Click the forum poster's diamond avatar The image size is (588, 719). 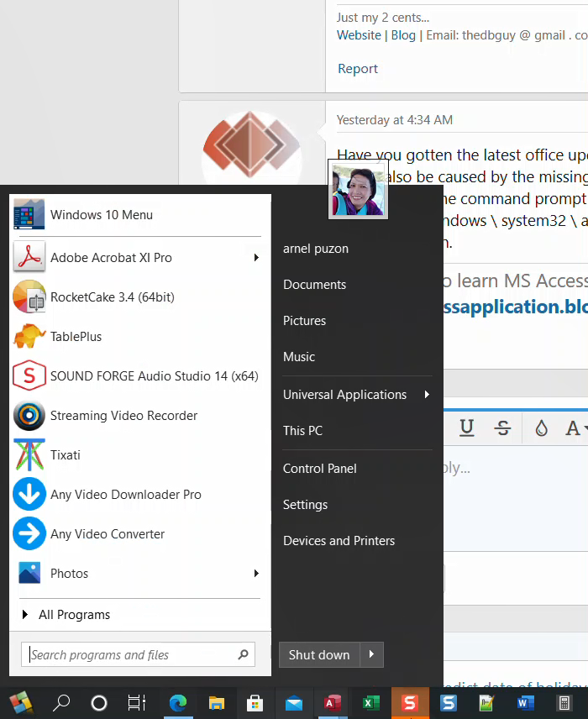click(x=251, y=145)
